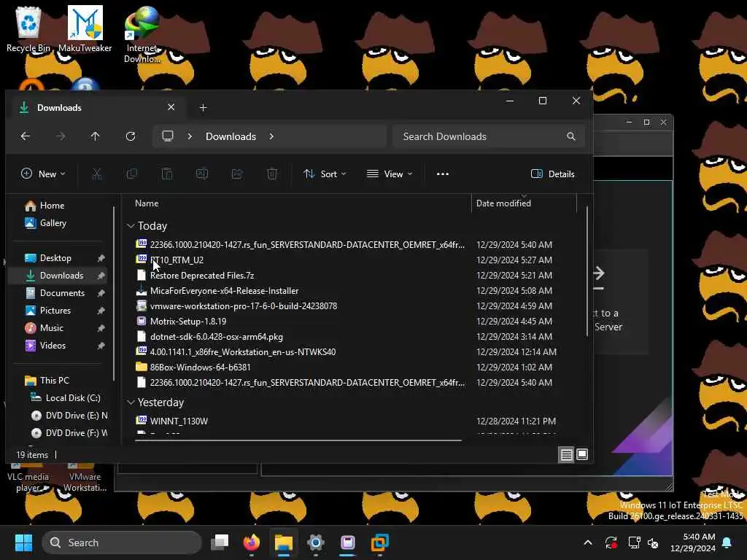Select MicaForEveryone-x64-Release-Installer file
Viewport: 747px width, 560px height.
tap(224, 290)
